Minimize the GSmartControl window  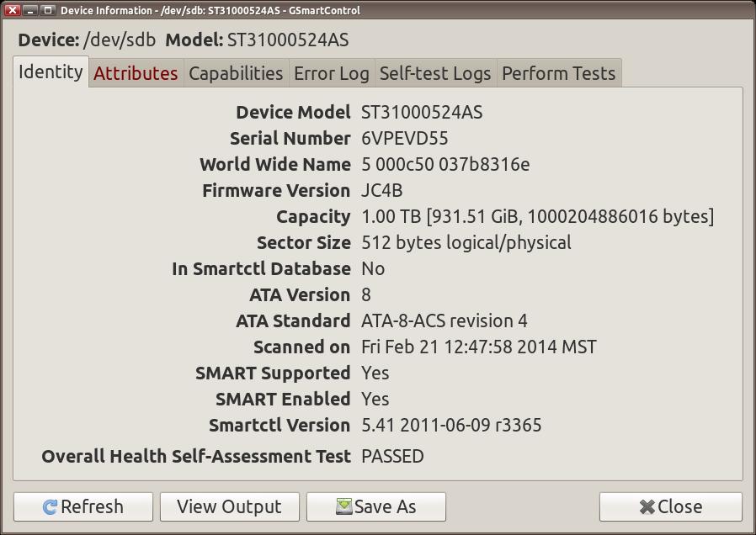[x=30, y=10]
